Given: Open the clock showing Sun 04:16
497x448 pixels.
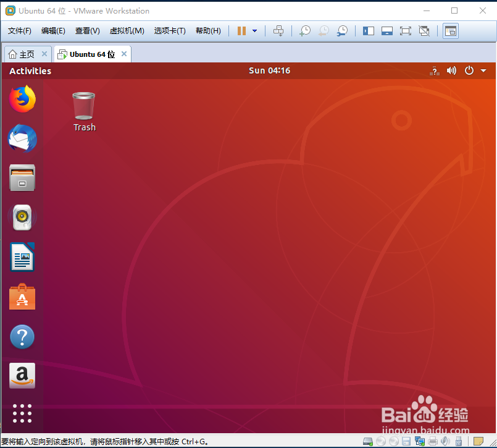Looking at the screenshot, I should pos(269,70).
